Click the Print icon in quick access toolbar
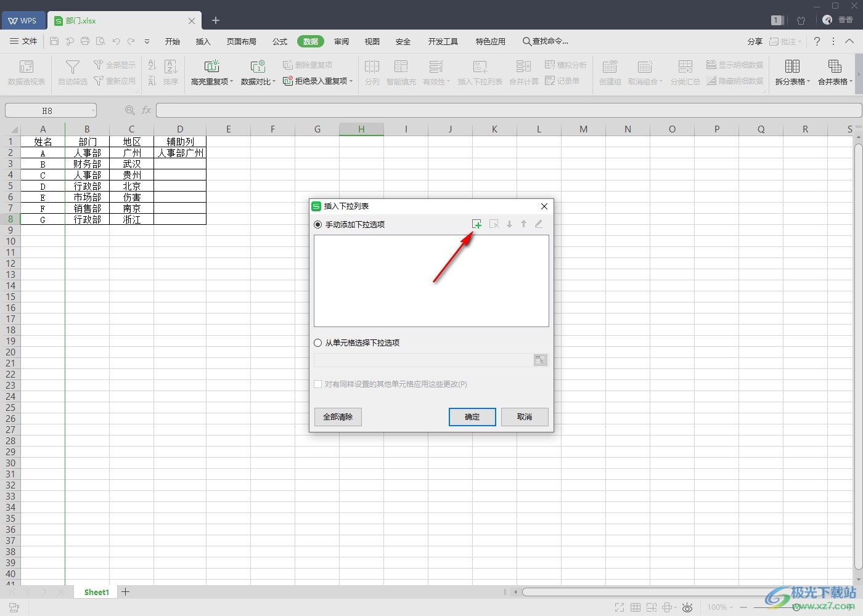863x616 pixels. [x=85, y=41]
